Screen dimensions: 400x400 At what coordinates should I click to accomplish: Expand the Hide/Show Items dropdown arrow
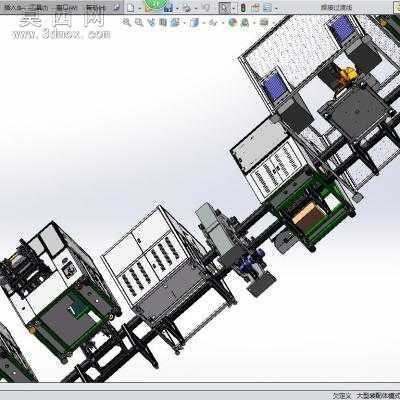[x=222, y=23]
